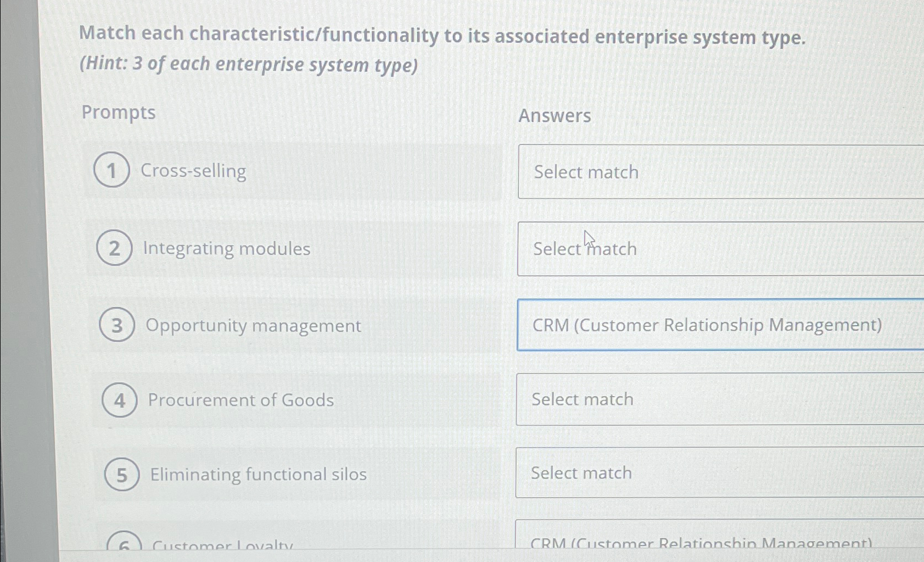This screenshot has height=562, width=924.
Task: Click the number badge 1 beside Cross-selling
Action: 112,171
